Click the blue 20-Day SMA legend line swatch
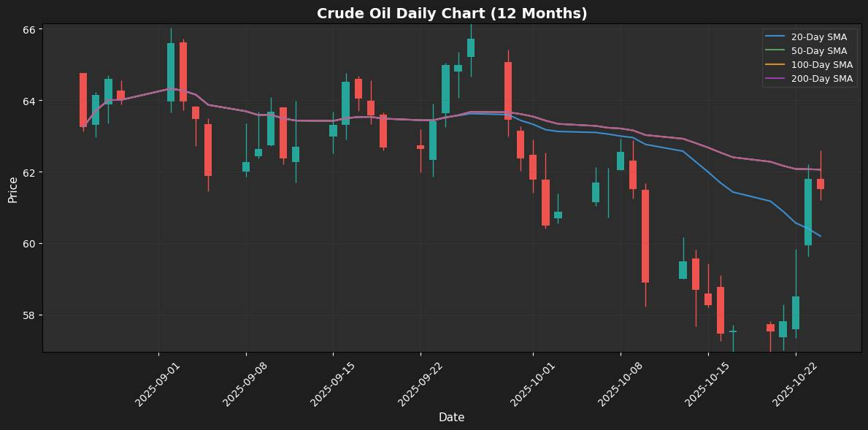The height and width of the screenshot is (430, 868). (774, 37)
